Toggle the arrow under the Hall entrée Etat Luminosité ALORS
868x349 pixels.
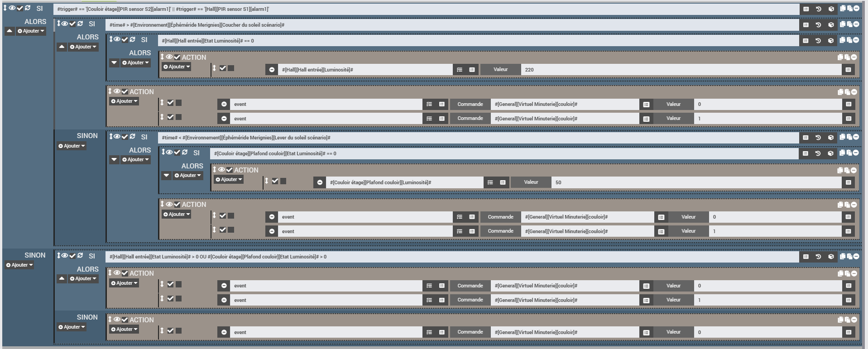114,63
